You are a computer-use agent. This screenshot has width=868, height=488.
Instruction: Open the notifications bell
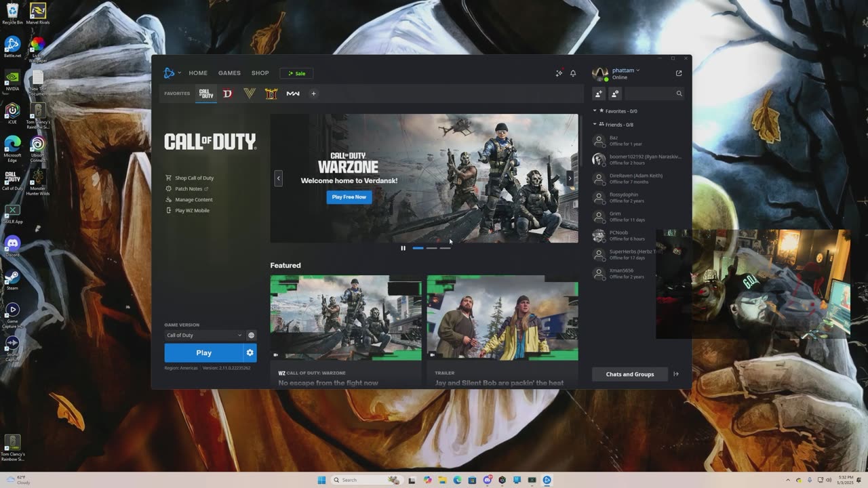pos(573,73)
